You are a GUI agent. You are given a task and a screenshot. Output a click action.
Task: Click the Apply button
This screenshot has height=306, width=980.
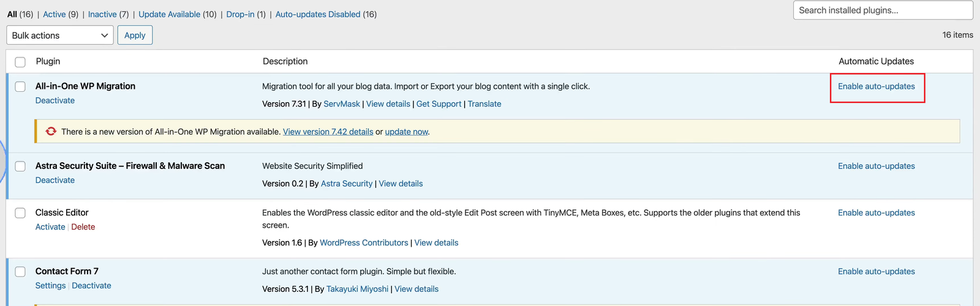(x=135, y=35)
